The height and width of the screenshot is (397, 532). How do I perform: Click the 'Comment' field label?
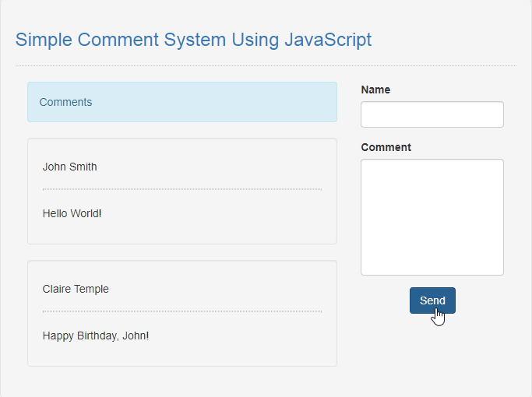point(386,147)
